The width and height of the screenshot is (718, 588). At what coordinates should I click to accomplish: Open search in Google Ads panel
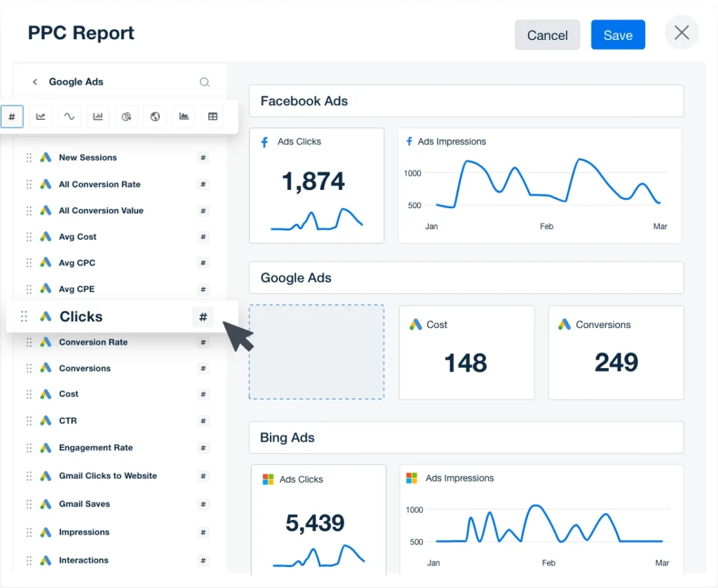click(205, 82)
